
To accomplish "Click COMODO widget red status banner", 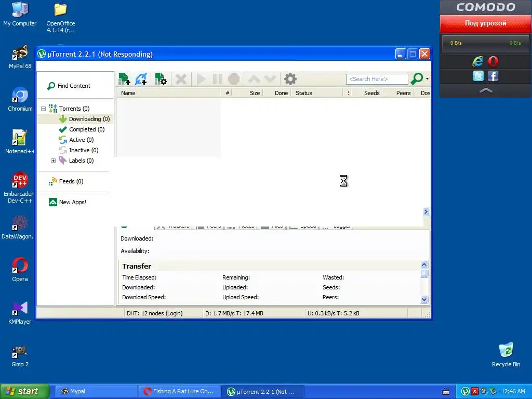I will click(x=486, y=23).
